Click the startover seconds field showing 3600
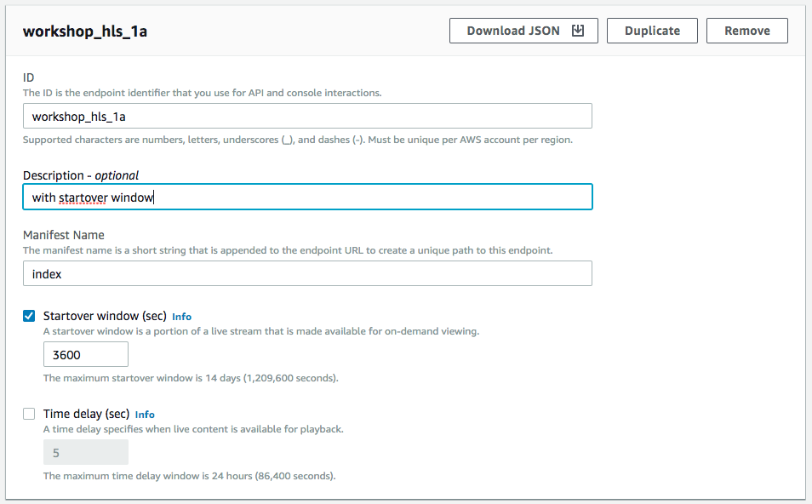 pyautogui.click(x=86, y=354)
